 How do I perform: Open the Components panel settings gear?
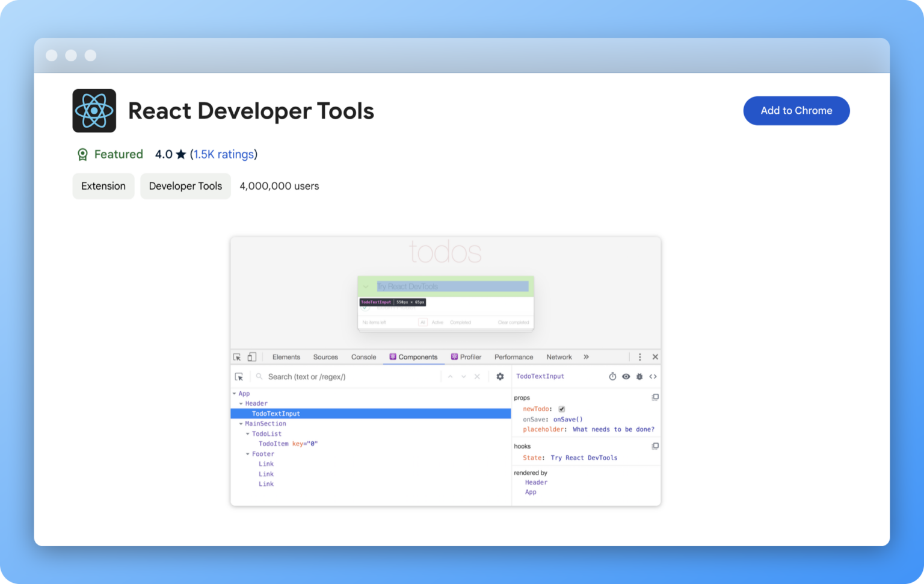[500, 376]
